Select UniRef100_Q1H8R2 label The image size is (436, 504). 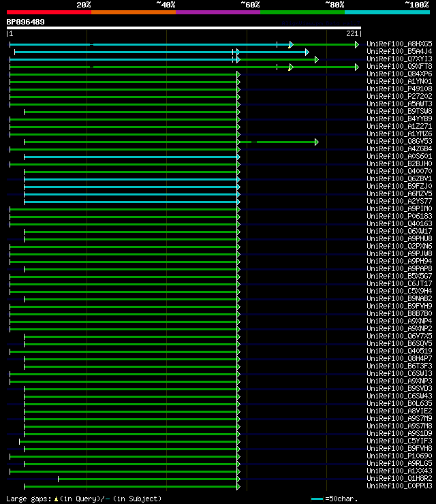(x=399, y=478)
